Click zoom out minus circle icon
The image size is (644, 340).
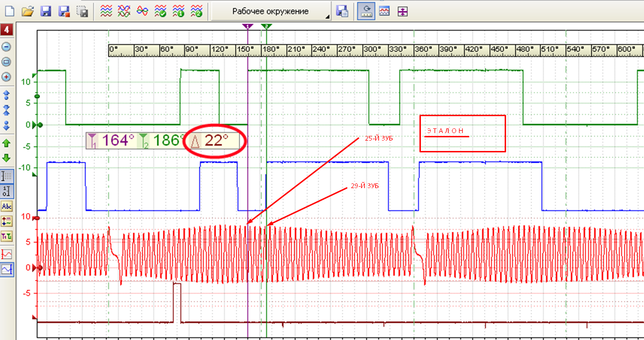point(7,47)
